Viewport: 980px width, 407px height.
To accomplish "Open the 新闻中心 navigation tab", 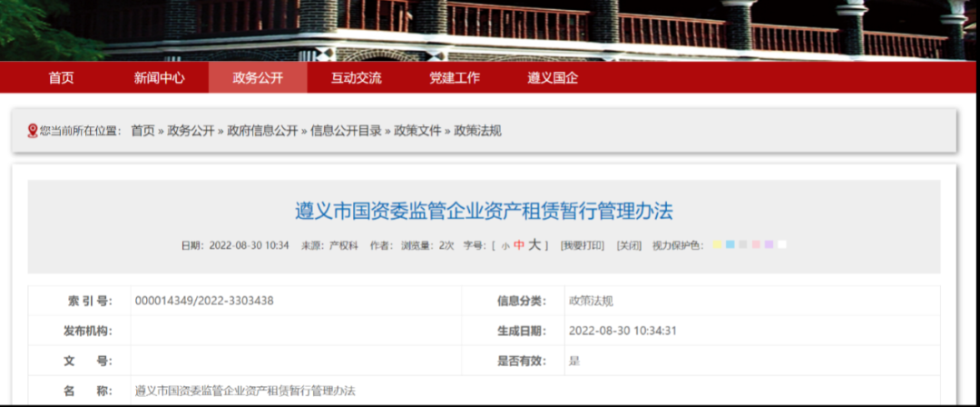I will click(x=159, y=78).
